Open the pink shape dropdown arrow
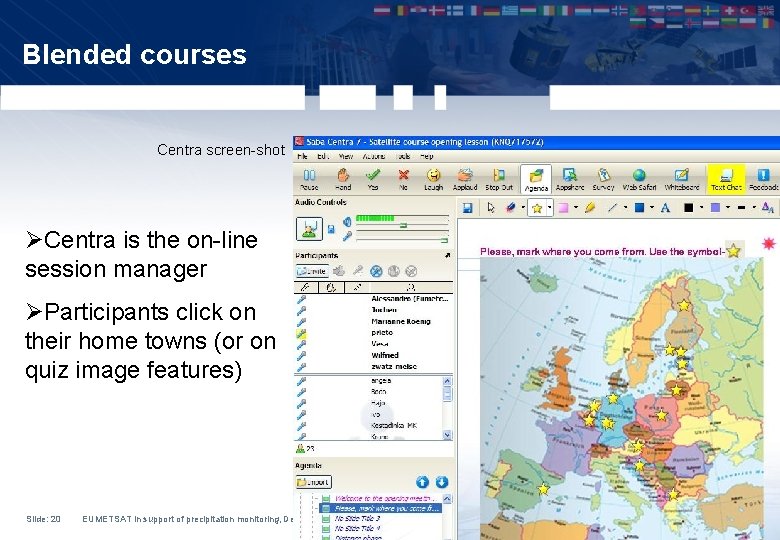Image resolution: width=780 pixels, height=540 pixels. click(x=576, y=208)
